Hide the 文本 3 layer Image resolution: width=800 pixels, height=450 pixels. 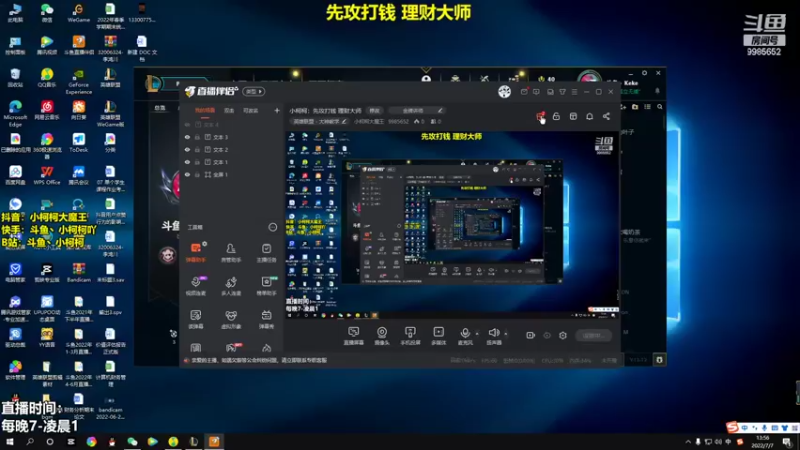[187, 137]
